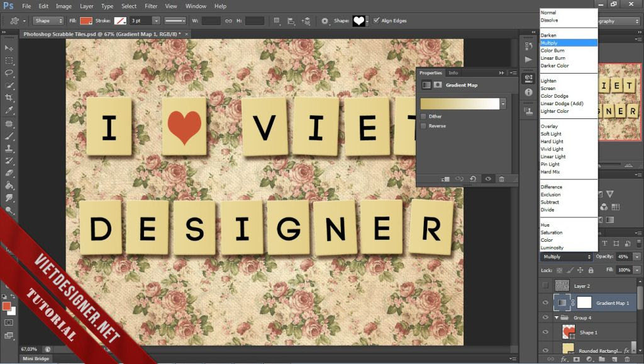Viewport: 644px width, 364px height.
Task: Click the Fill color swatch
Action: click(86, 21)
